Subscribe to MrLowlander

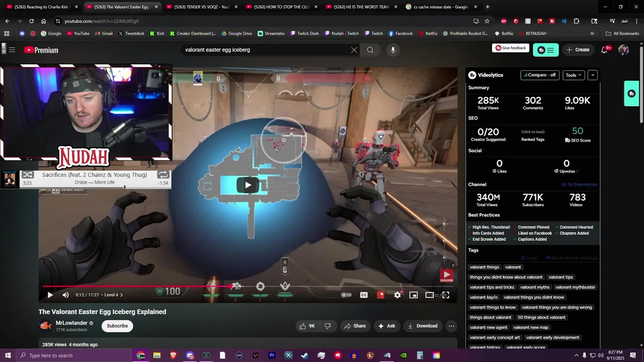point(117,326)
